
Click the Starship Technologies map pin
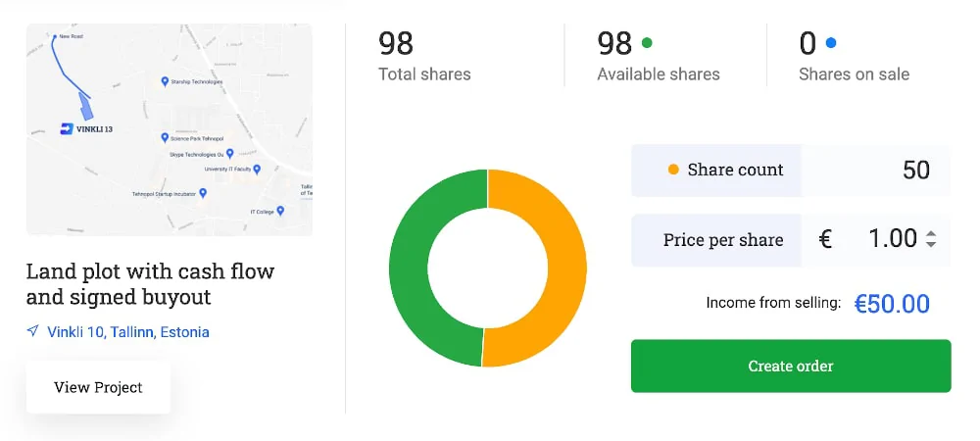click(x=165, y=81)
